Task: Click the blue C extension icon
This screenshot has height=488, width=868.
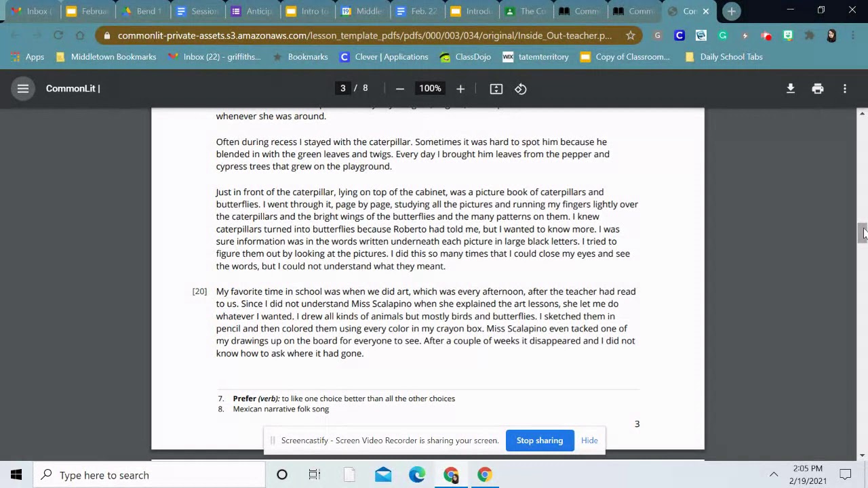Action: (679, 35)
